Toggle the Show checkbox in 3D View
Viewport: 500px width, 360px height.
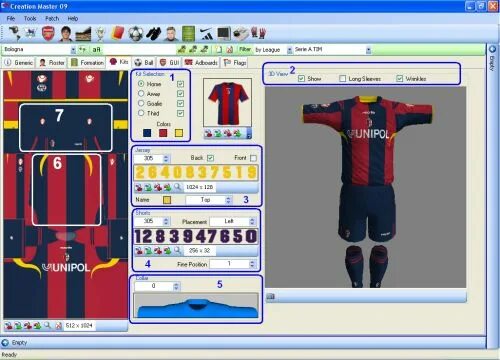pos(301,79)
